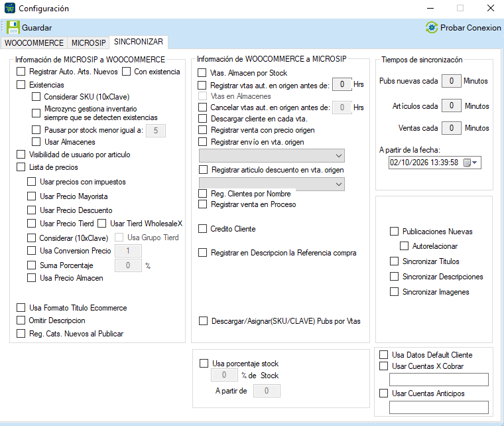Select the SINCRONIZAR tab

[139, 42]
